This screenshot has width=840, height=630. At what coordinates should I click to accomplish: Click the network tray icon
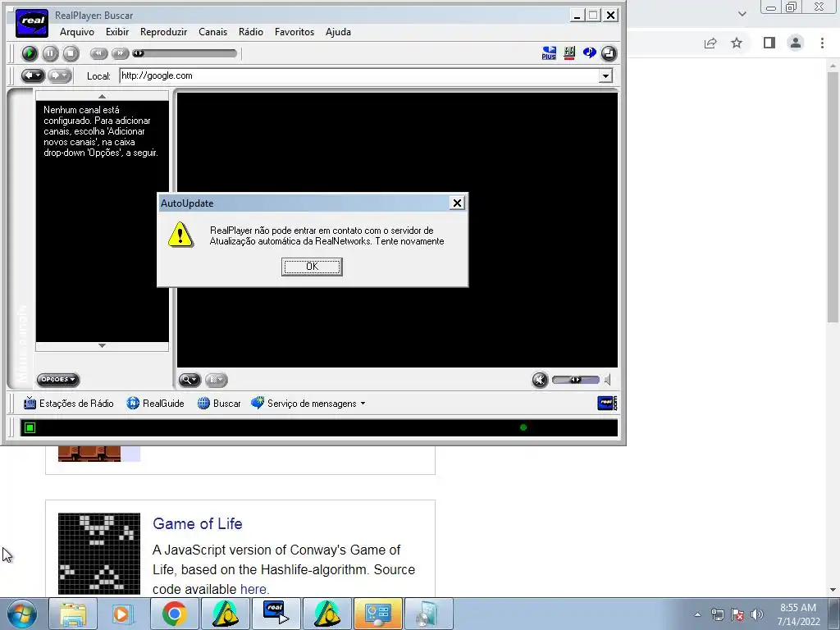click(717, 614)
